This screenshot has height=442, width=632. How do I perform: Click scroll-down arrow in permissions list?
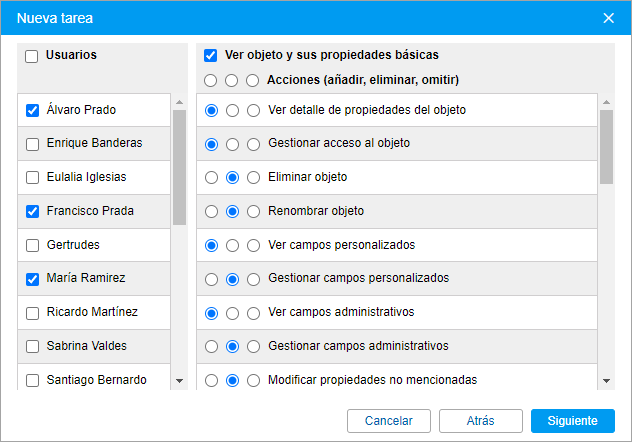pos(606,381)
